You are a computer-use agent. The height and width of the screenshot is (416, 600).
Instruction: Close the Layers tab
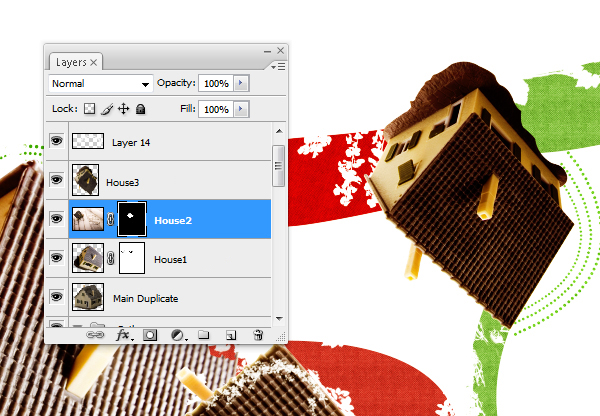point(94,62)
